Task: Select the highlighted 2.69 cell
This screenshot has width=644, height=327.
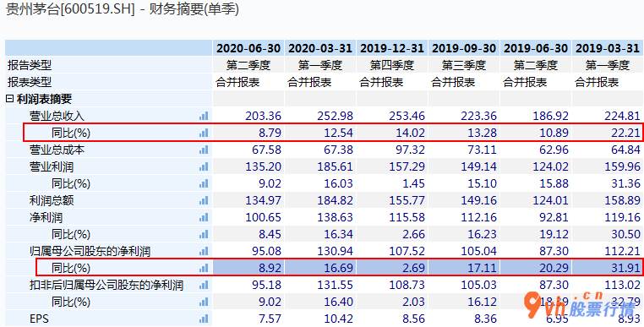Action: click(392, 268)
